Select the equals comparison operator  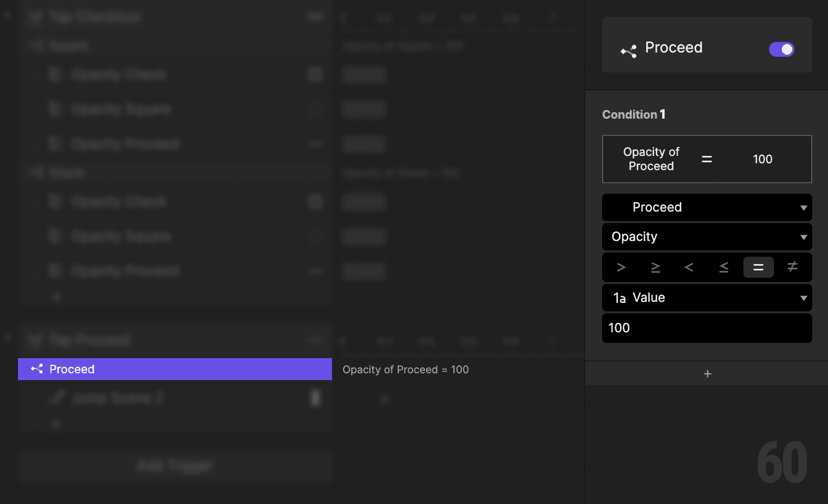click(x=758, y=267)
